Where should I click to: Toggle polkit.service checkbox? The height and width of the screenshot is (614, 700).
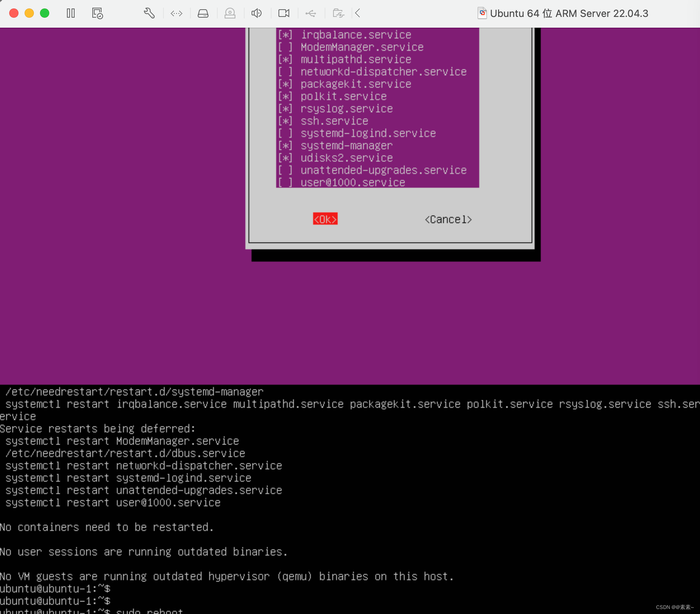coord(285,97)
